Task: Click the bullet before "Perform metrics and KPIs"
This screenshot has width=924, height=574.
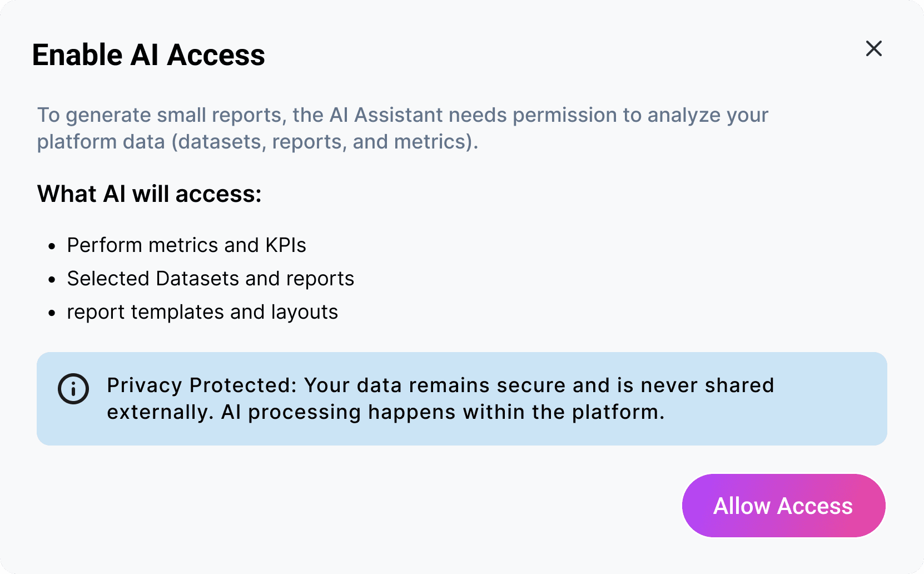Action: point(52,246)
